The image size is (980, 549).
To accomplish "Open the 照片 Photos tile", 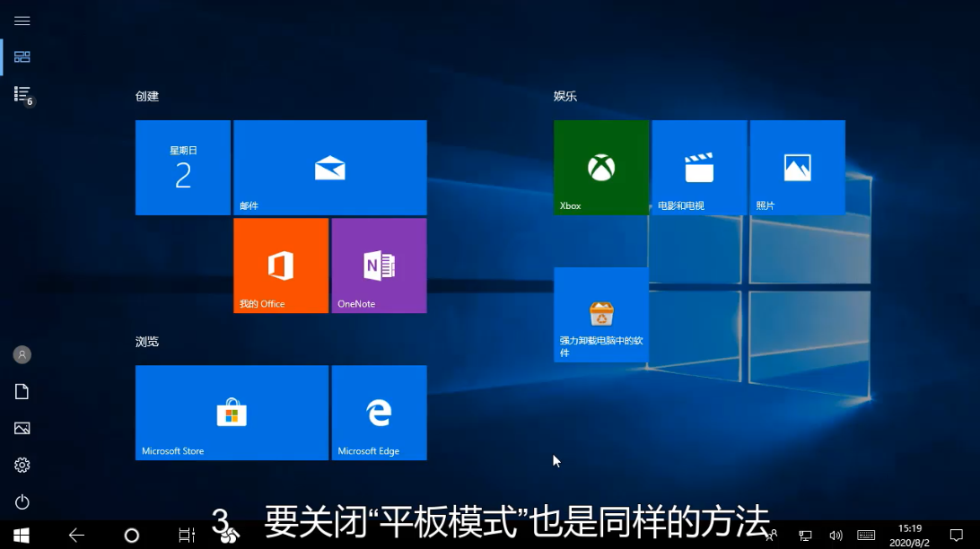I will point(798,168).
